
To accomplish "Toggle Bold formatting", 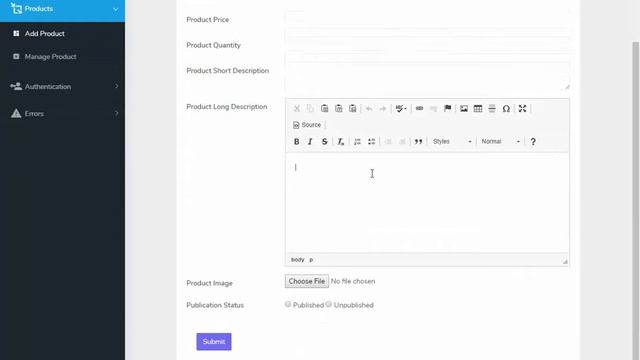I will point(297,142).
